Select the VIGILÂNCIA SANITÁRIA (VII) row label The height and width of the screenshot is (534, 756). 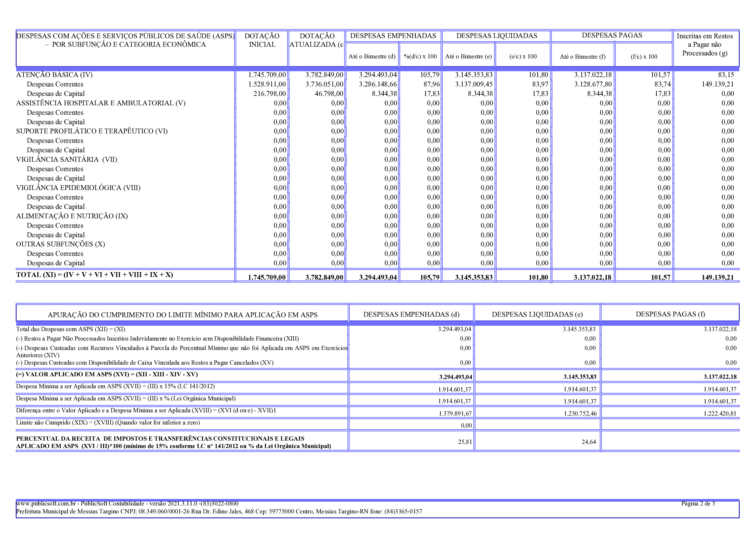(67, 159)
